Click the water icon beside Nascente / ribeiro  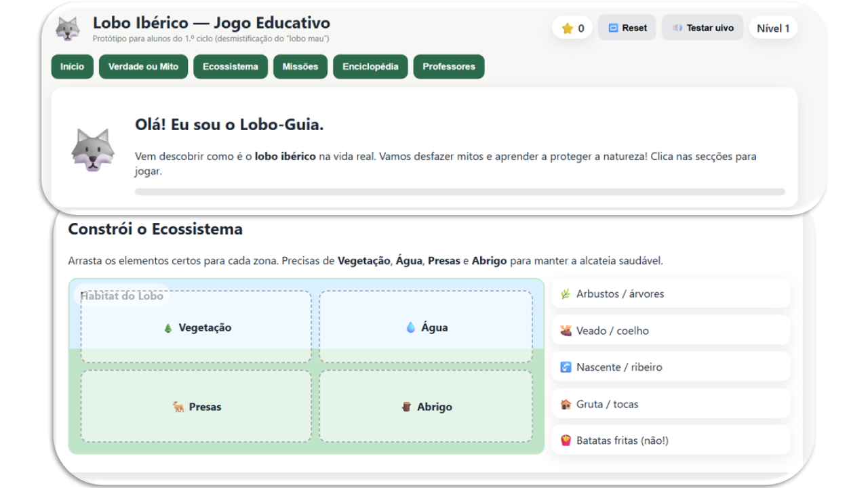(566, 367)
